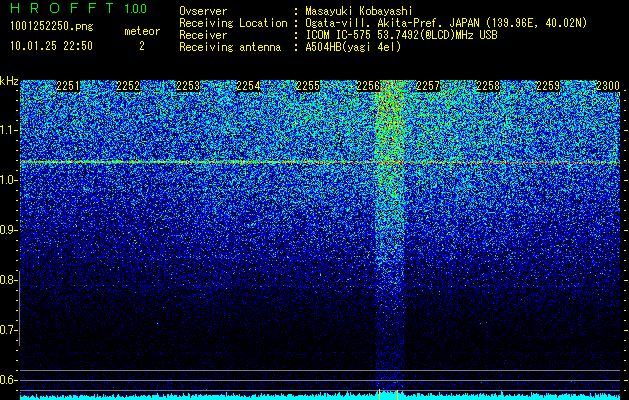
Task: Click the 0.8 kHz axis label
Action: pyautogui.click(x=8, y=280)
